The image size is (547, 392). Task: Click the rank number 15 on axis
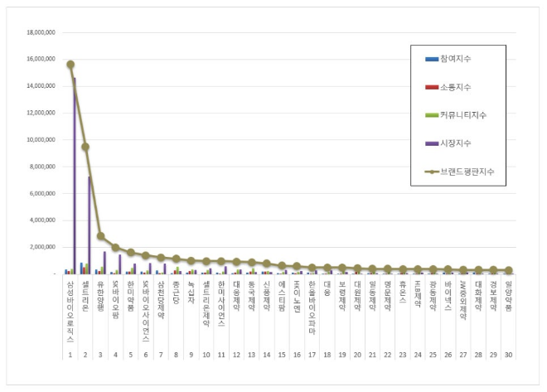282,355
